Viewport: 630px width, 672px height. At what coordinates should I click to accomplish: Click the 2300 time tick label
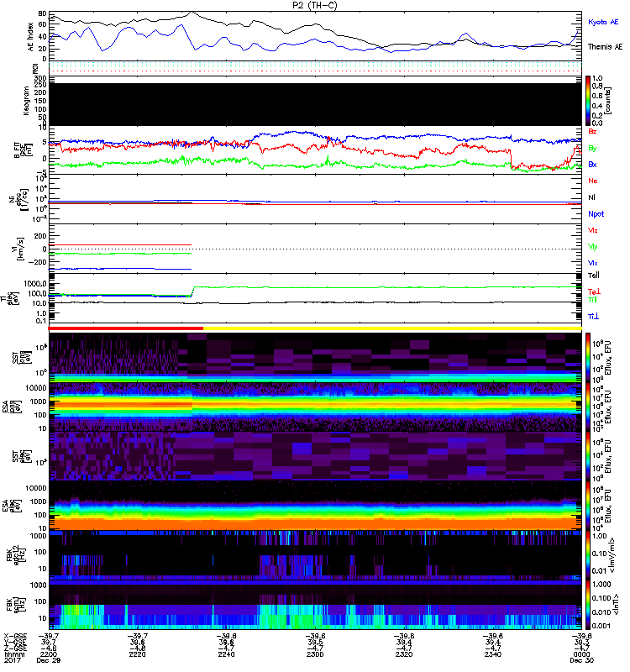(315, 654)
